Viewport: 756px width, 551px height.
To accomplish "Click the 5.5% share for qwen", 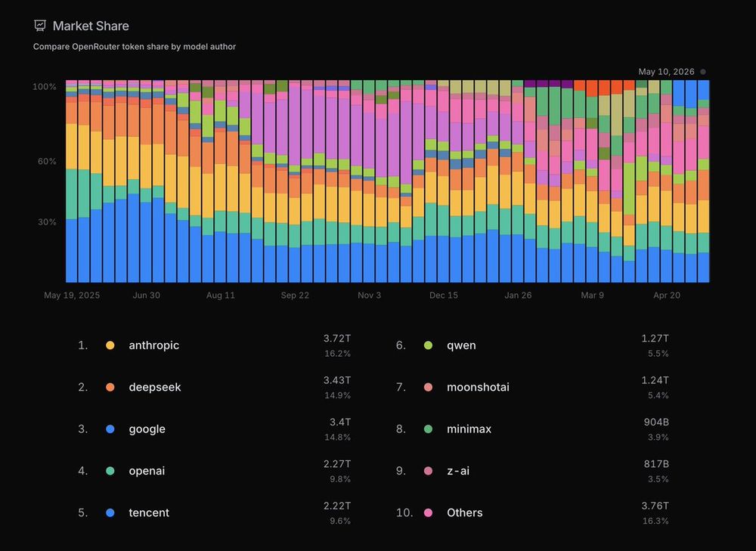I will coord(658,354).
